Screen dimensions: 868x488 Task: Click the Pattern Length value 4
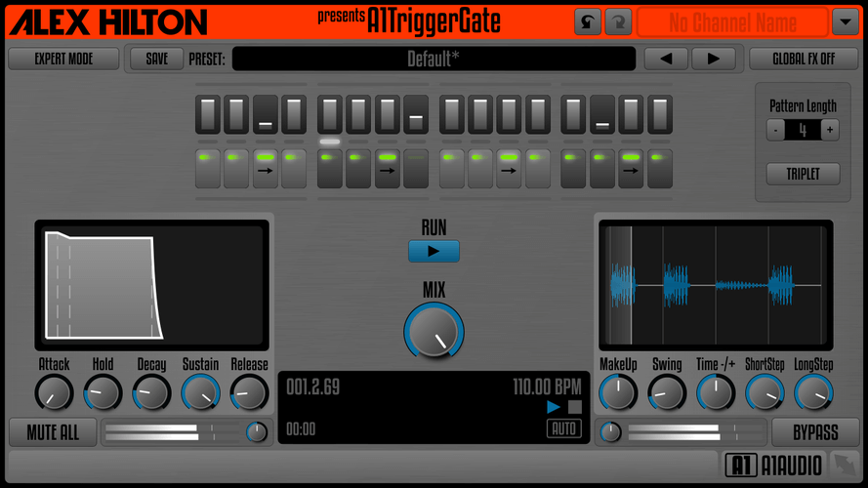click(x=803, y=130)
